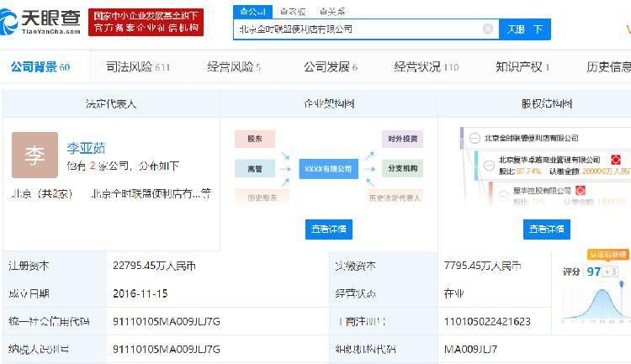631x364 pixels.
Task: Open the TianYanCha logo home link
Action: 40,22
